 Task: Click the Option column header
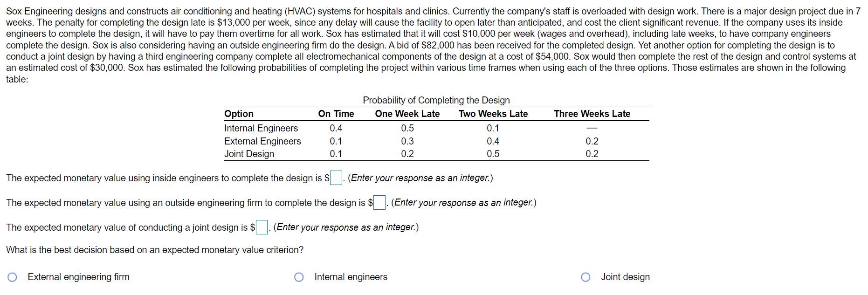pos(239,113)
